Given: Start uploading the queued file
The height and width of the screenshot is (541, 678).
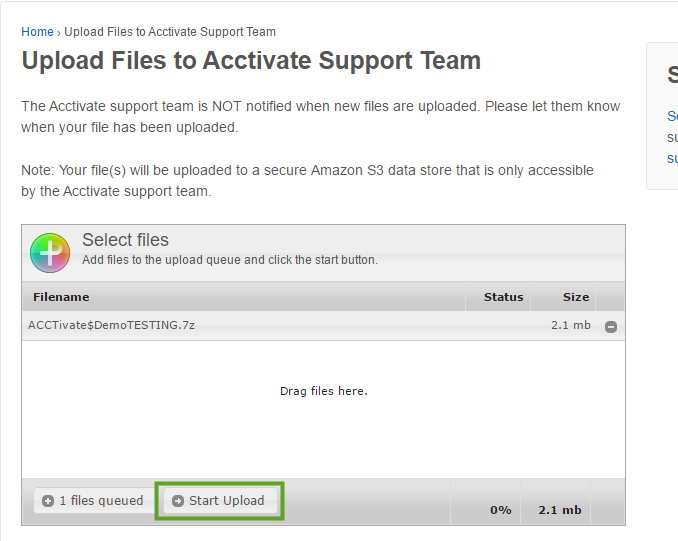Looking at the screenshot, I should pos(220,501).
